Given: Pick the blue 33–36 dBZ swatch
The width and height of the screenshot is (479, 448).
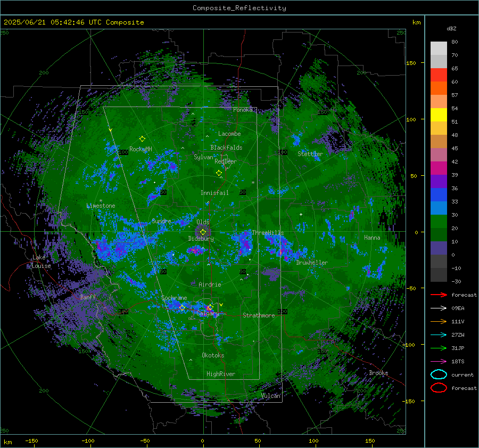Looking at the screenshot, I should coord(439,195).
